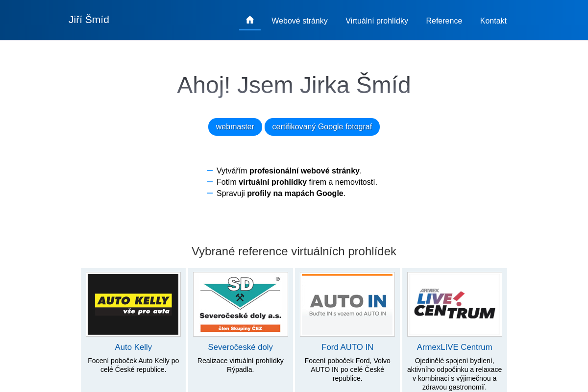Image resolution: width=588 pixels, height=392 pixels.
Task: Open the Kontakt page
Action: coord(493,21)
